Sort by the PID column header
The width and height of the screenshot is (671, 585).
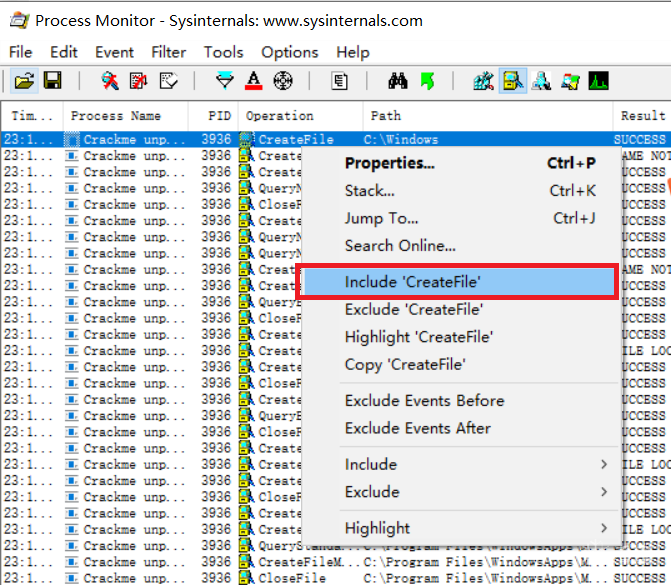point(213,116)
